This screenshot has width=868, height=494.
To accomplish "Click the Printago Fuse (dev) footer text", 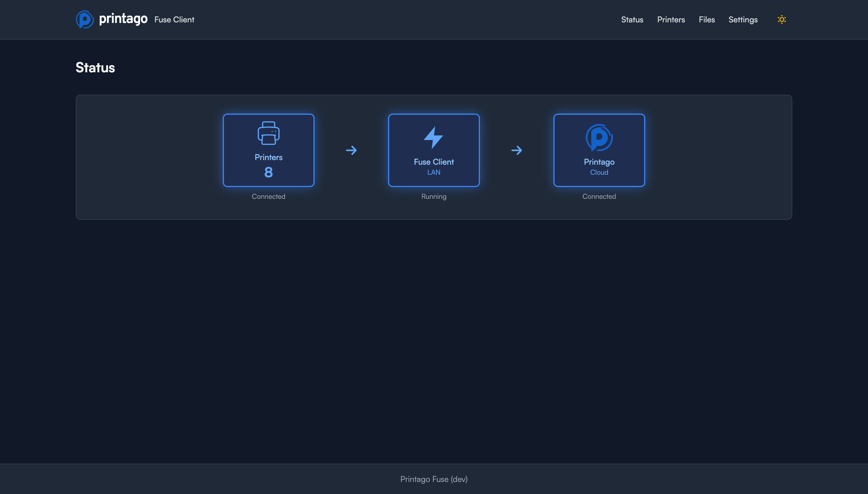I will [434, 479].
